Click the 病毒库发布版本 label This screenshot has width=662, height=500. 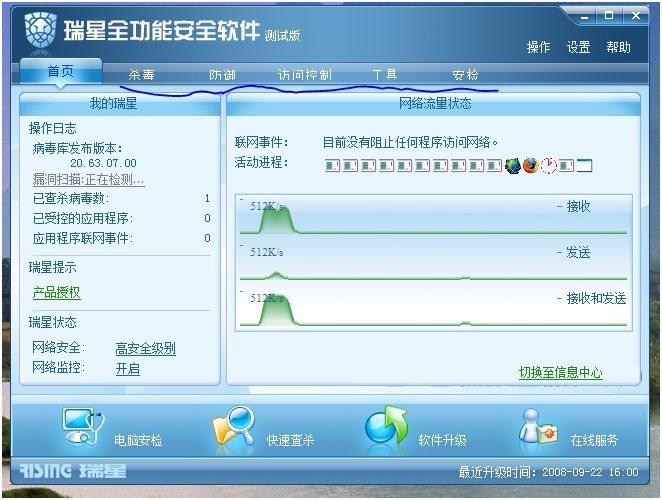click(x=77, y=148)
